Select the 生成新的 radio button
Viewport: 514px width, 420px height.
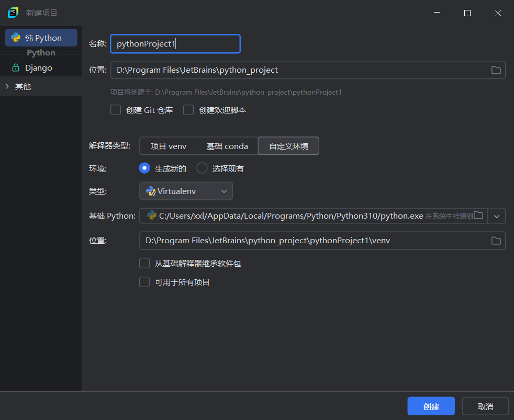pyautogui.click(x=144, y=168)
